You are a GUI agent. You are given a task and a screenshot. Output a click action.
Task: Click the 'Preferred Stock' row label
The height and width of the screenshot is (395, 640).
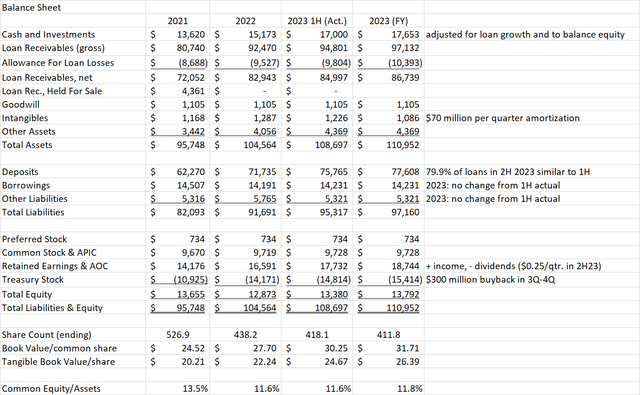coord(34,239)
